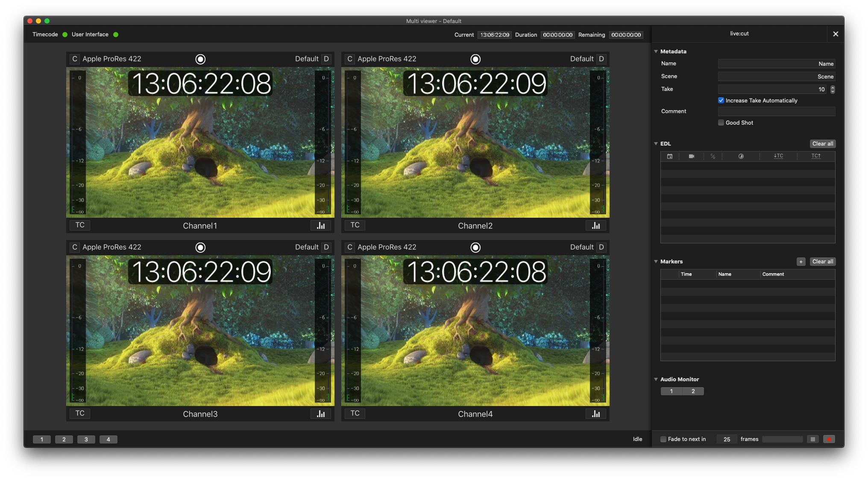The height and width of the screenshot is (479, 868).
Task: Click the record target icon above Channel3
Action: 200,248
